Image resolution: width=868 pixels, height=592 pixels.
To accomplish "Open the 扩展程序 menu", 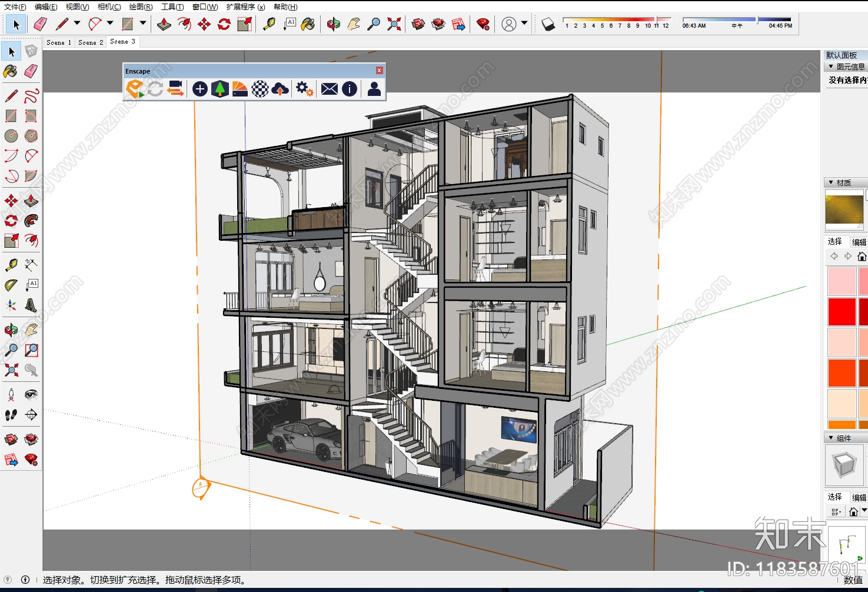I will click(245, 7).
